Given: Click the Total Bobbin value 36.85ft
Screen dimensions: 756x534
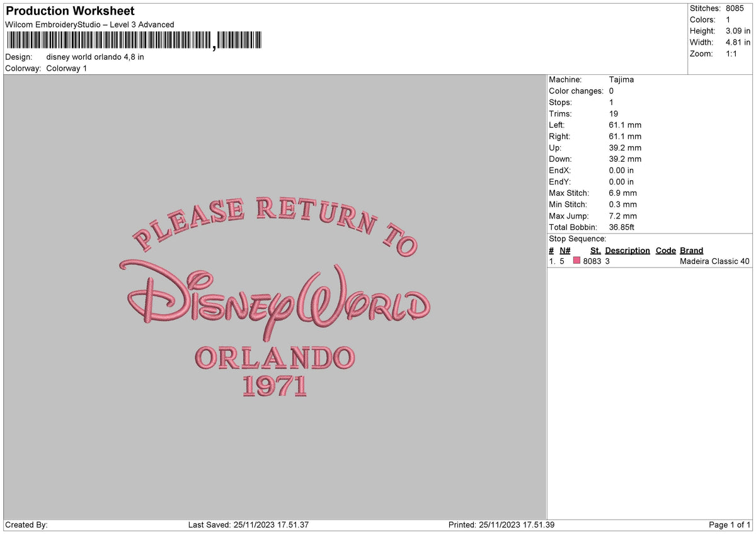Looking at the screenshot, I should 622,227.
